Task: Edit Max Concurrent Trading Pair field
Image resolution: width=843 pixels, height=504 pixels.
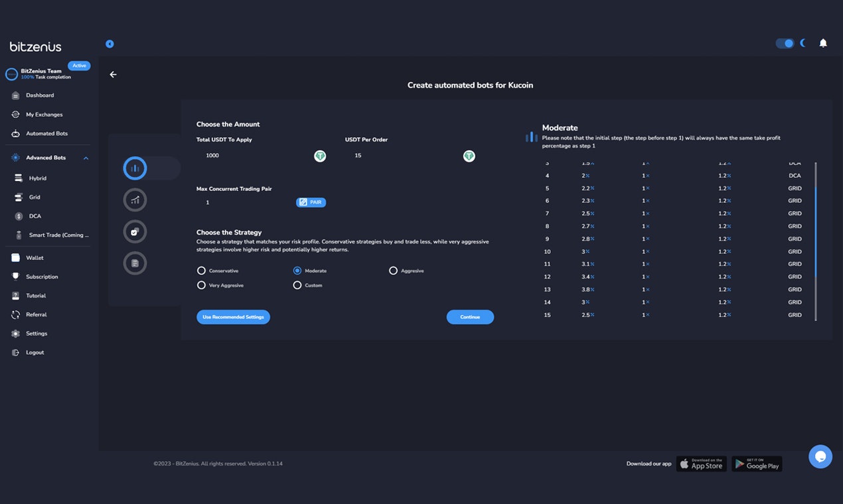Action: point(245,202)
